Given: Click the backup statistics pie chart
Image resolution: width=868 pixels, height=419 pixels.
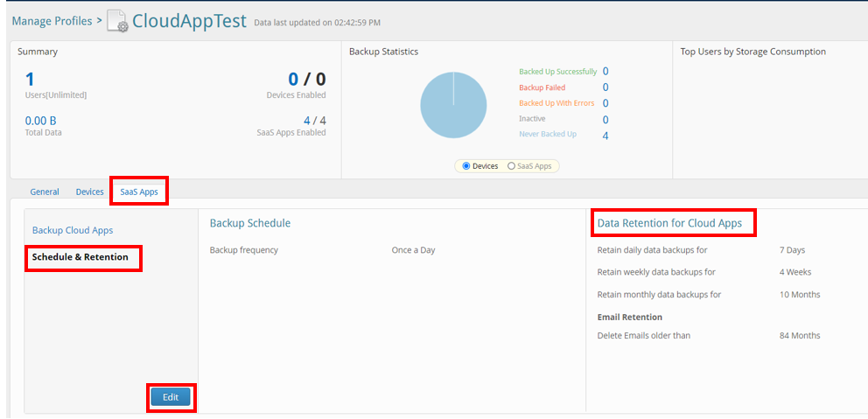Looking at the screenshot, I should (453, 105).
